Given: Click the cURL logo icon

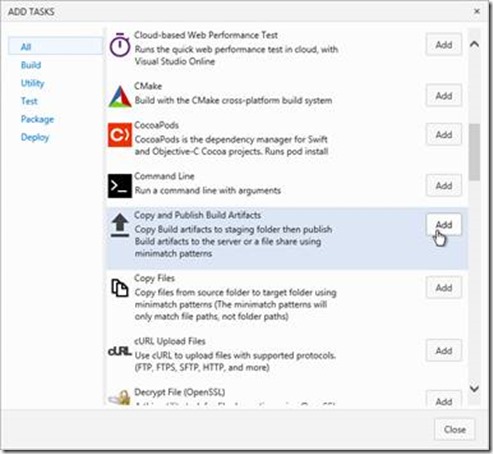Looking at the screenshot, I should pyautogui.click(x=120, y=351).
